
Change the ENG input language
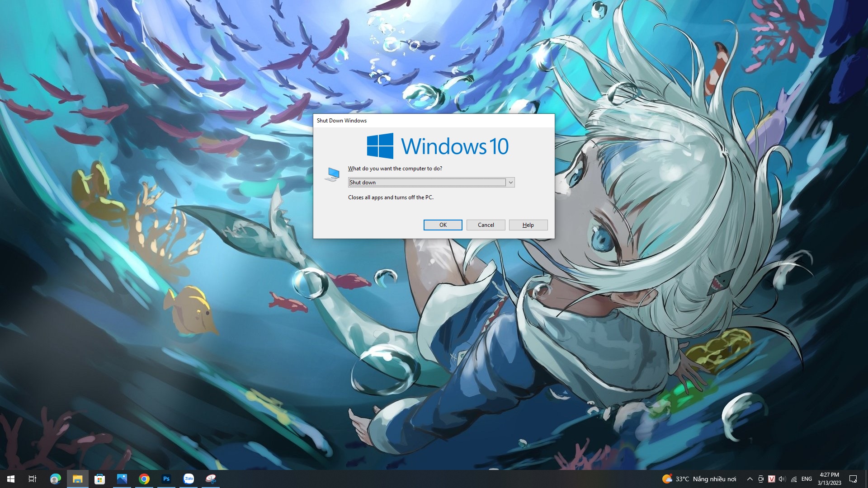807,479
